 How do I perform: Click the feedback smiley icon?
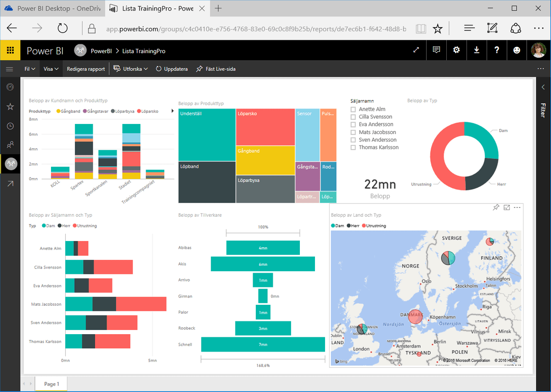[517, 50]
